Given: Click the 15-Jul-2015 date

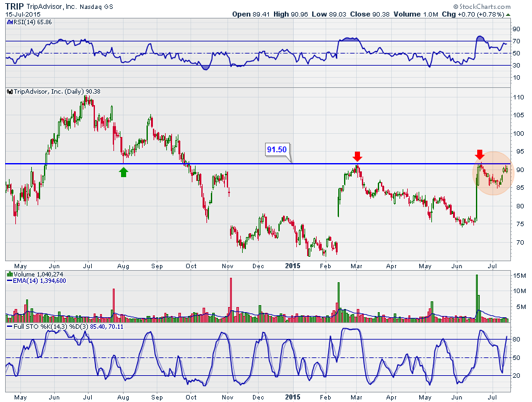Looking at the screenshot, I should (23, 14).
